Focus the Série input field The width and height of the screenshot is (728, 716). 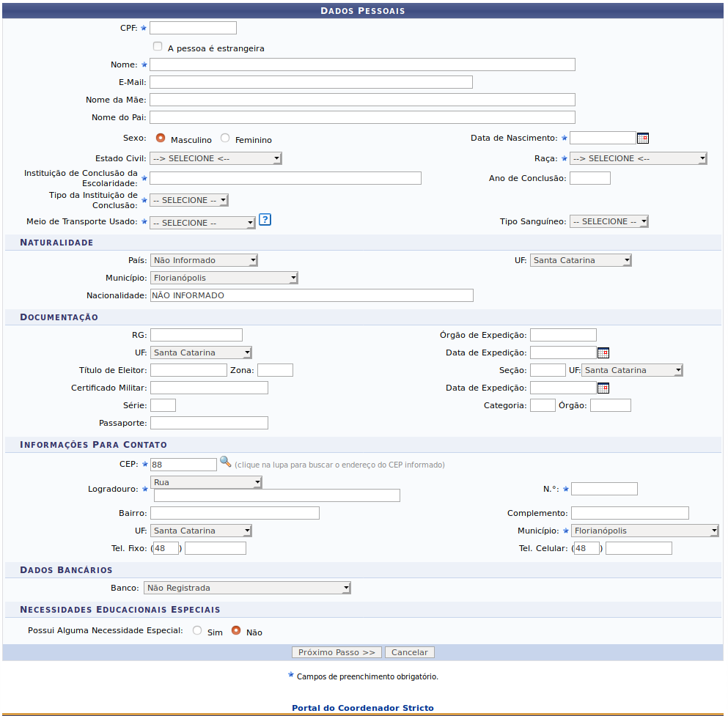tap(163, 405)
